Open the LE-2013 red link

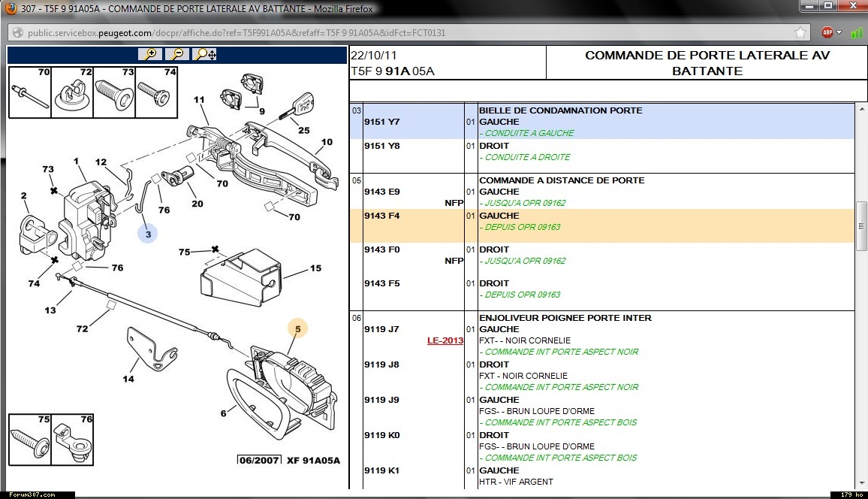pyautogui.click(x=445, y=340)
